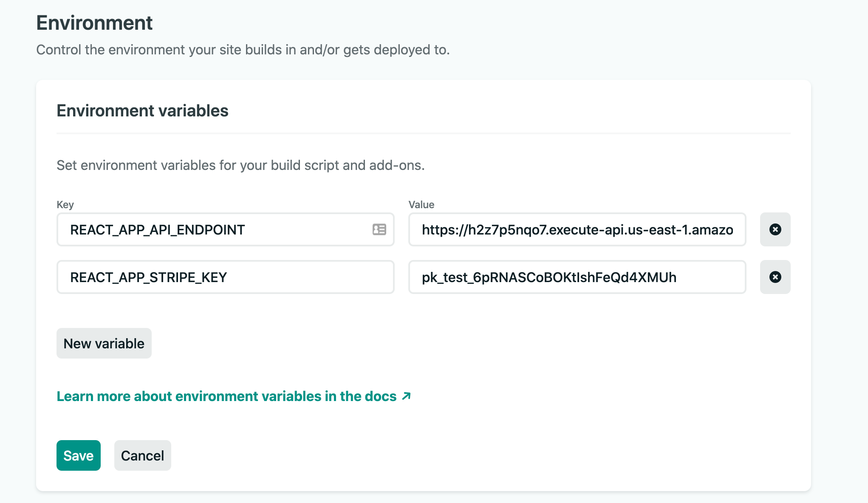Click the execute-api URL value field
The width and height of the screenshot is (868, 503).
(577, 229)
